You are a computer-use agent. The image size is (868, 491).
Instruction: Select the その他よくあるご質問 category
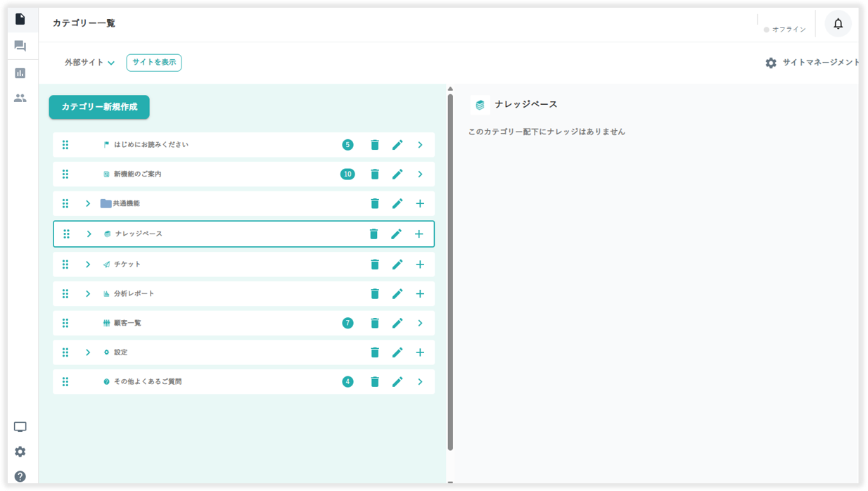[211, 382]
